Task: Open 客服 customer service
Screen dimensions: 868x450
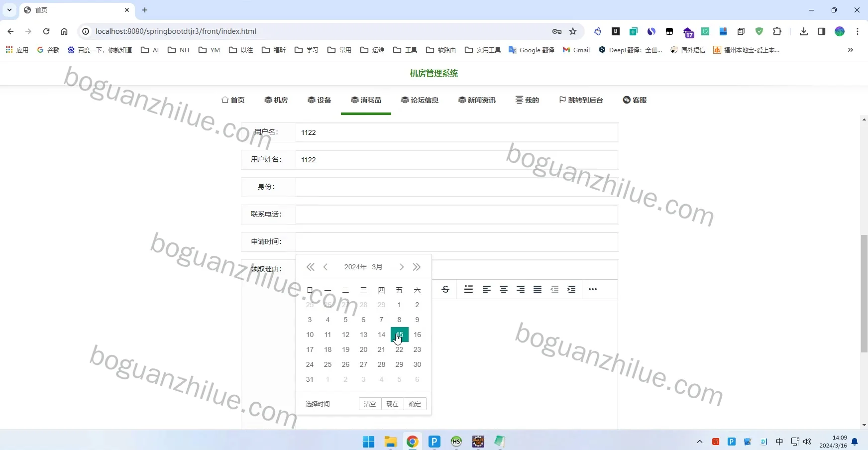Action: coord(635,100)
